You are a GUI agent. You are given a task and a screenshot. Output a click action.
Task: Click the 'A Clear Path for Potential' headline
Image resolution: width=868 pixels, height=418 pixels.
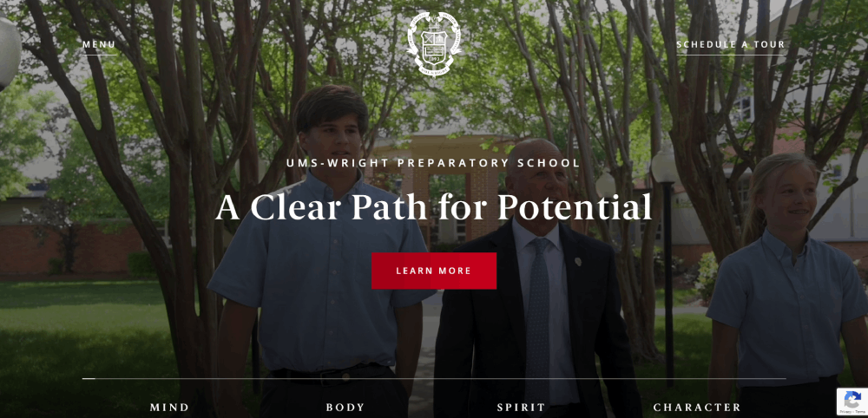tap(434, 207)
